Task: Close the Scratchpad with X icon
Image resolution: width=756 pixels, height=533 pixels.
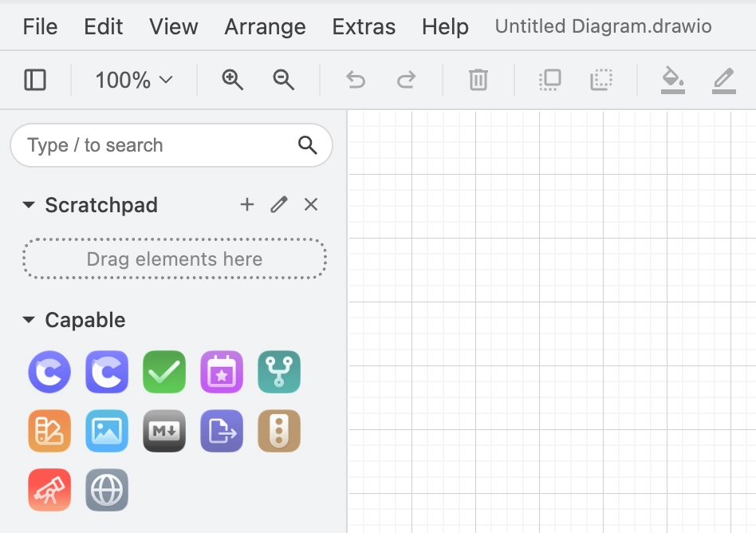Action: coord(311,204)
